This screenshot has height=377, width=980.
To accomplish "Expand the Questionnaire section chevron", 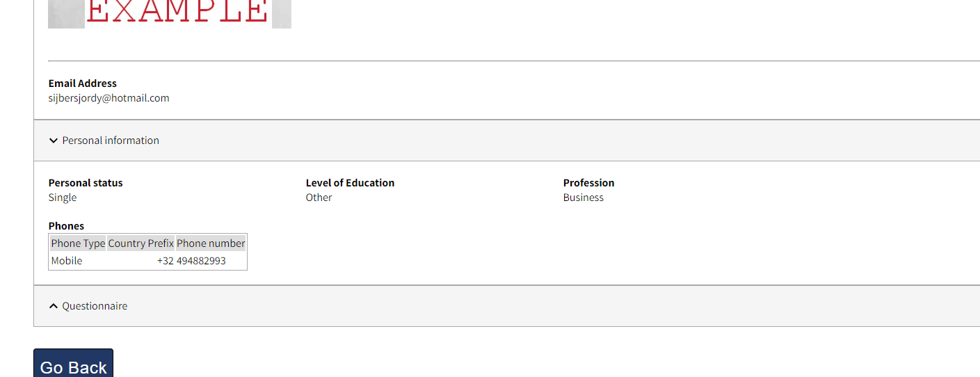I will [x=54, y=306].
